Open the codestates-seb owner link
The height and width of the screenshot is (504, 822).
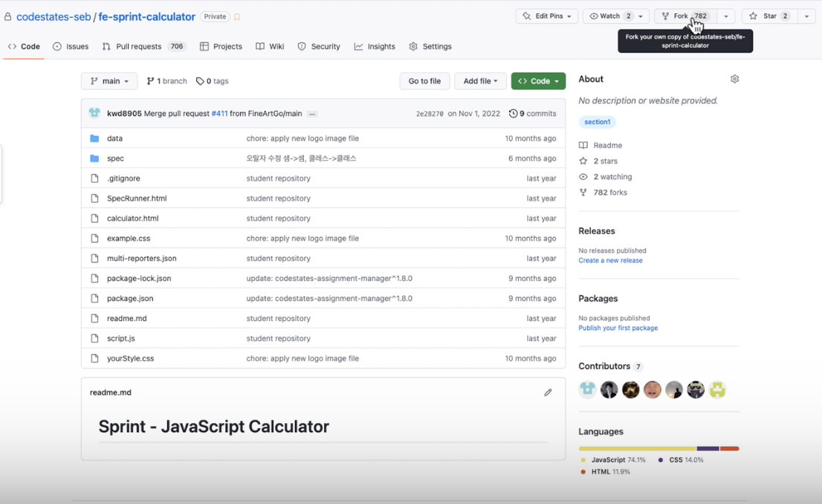(54, 17)
